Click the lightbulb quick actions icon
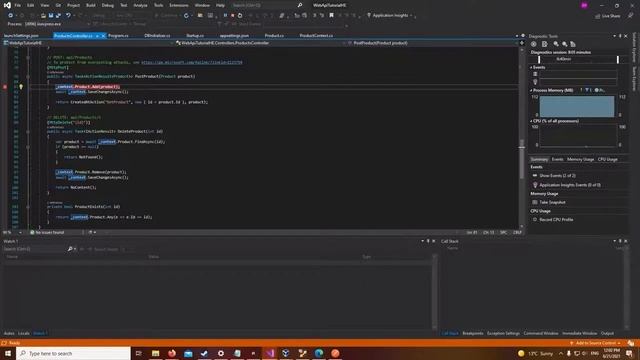 [21, 87]
